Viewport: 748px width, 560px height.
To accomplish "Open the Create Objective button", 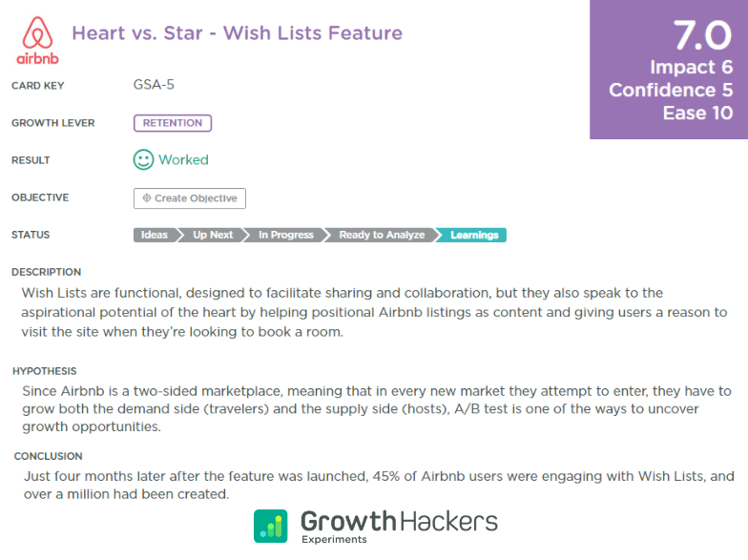I will click(190, 198).
